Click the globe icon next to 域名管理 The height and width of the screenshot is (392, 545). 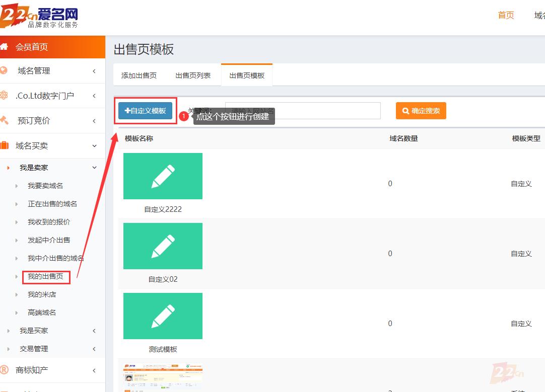click(x=4, y=70)
